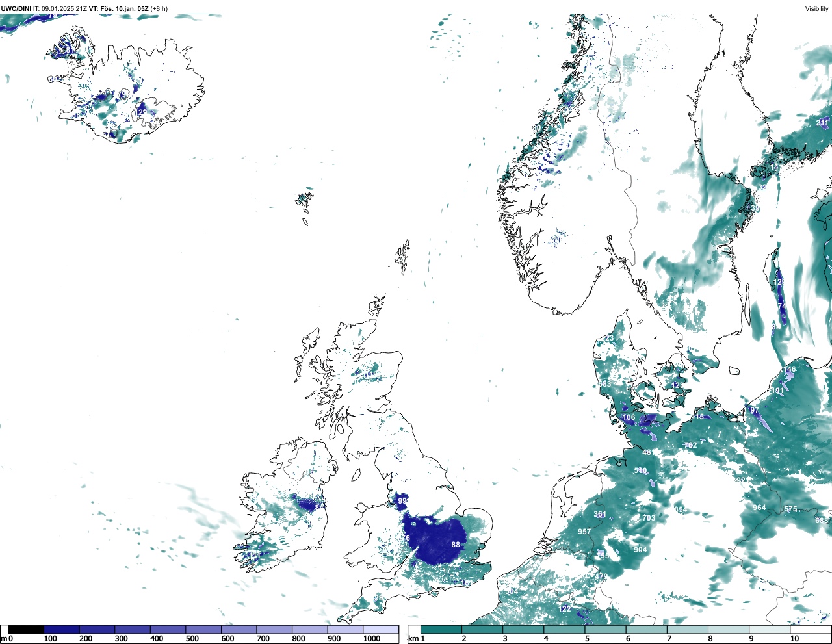
Task: Click the 191 value on the map
Action: pyautogui.click(x=777, y=391)
